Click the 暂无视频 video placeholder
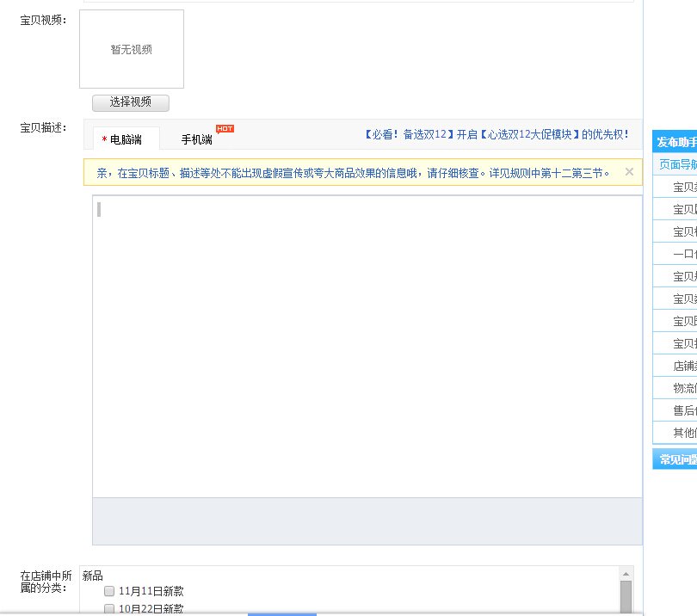This screenshot has height=616, width=697. (132, 50)
